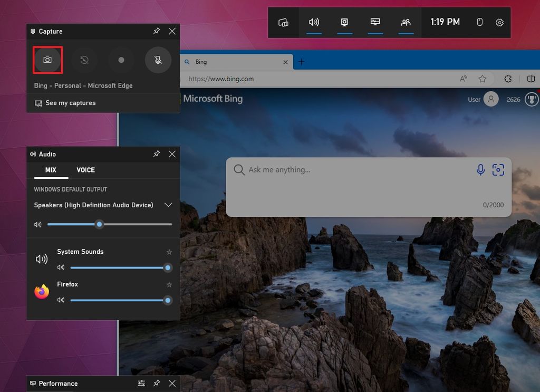Open Performance widget options
The width and height of the screenshot is (540, 392).
click(x=141, y=384)
